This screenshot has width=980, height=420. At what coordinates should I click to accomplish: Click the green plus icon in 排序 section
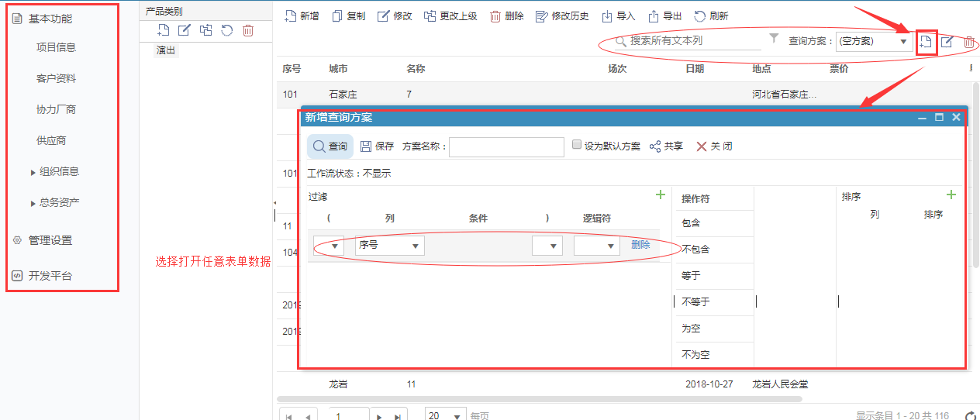[951, 195]
